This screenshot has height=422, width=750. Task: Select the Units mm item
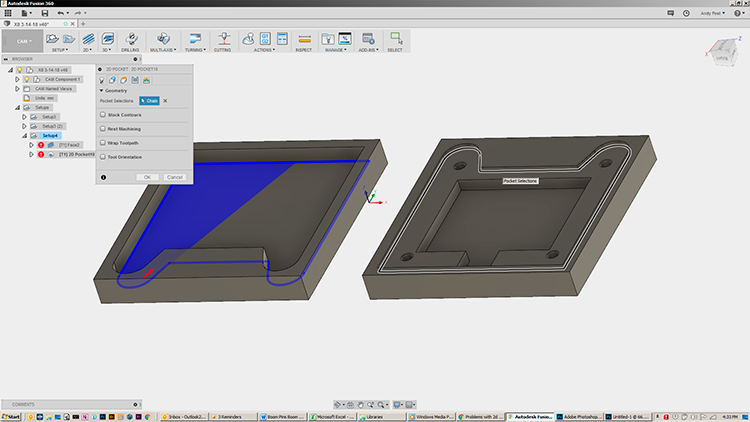point(44,98)
